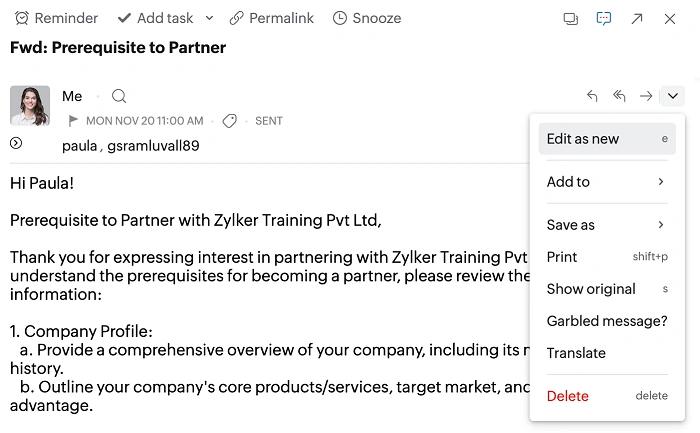Forward the email arrow icon

646,96
